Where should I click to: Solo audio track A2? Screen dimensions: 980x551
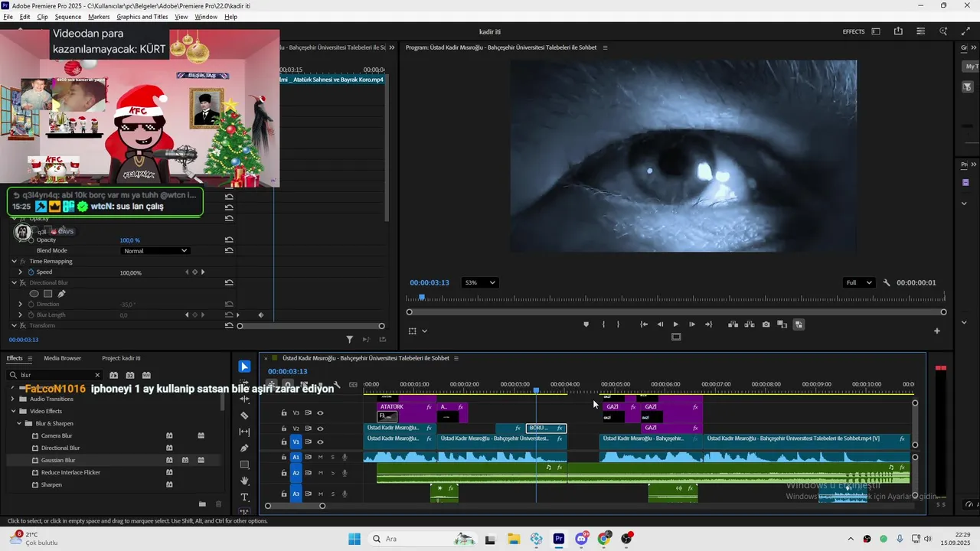332,474
